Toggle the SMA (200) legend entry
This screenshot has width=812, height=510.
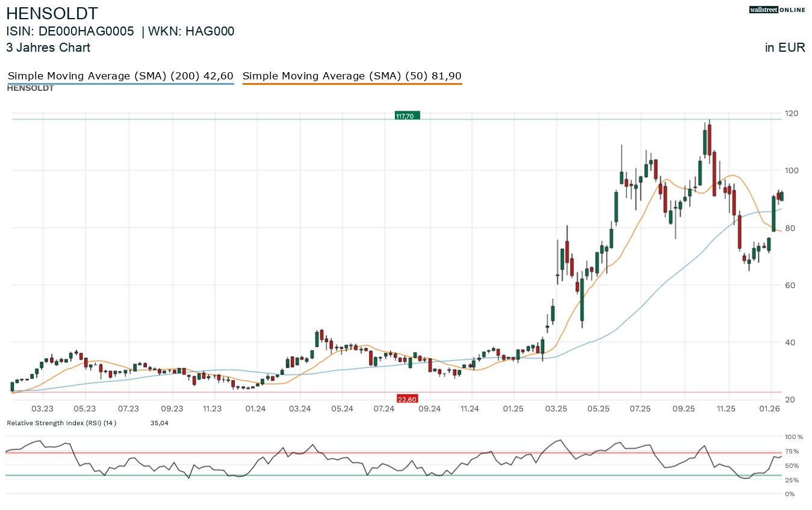pos(120,76)
